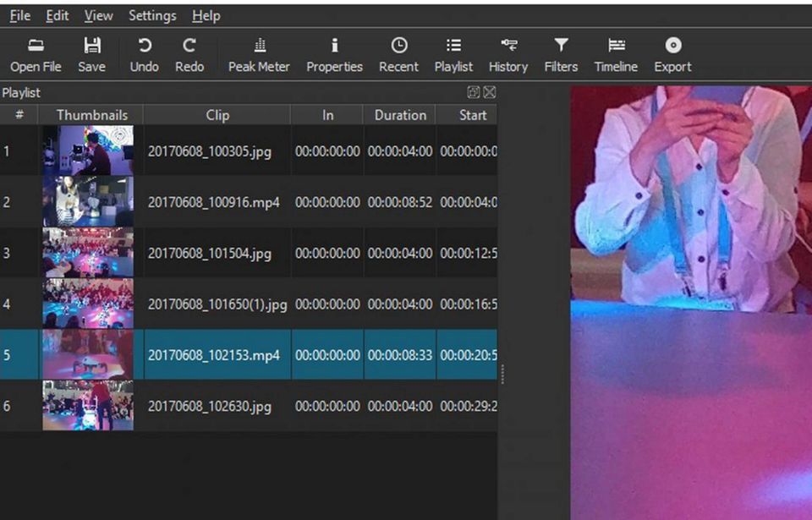Show the Peak Meter panel
This screenshot has width=812, height=520.
pos(259,54)
